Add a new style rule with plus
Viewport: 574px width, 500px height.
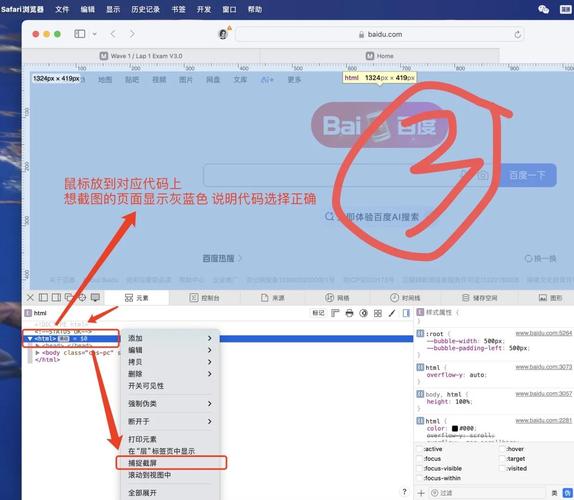pos(421,493)
